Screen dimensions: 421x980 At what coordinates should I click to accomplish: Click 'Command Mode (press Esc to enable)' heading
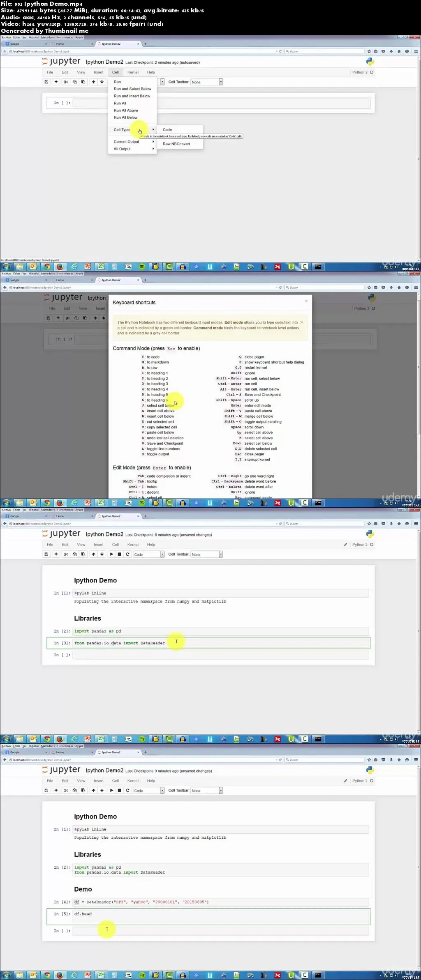pyautogui.click(x=156, y=348)
